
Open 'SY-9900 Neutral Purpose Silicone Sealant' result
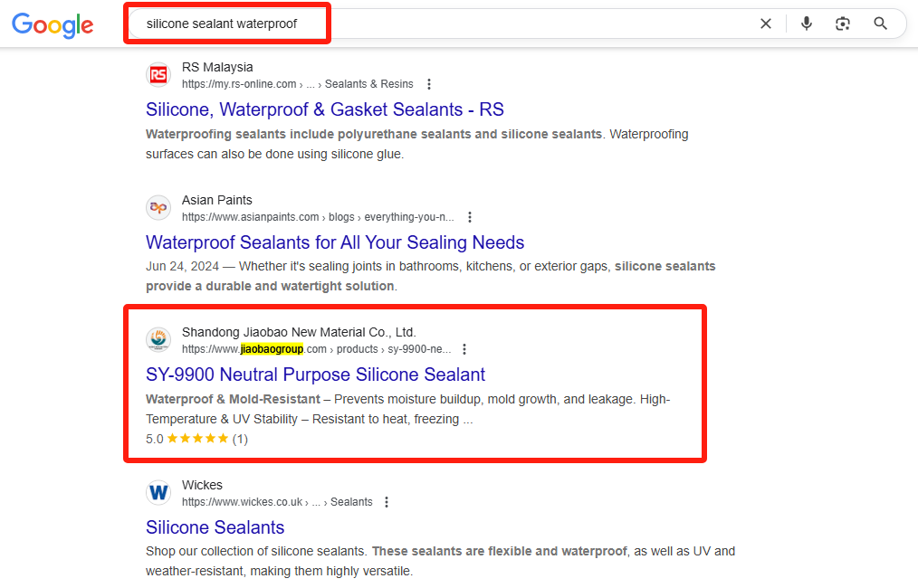(316, 375)
